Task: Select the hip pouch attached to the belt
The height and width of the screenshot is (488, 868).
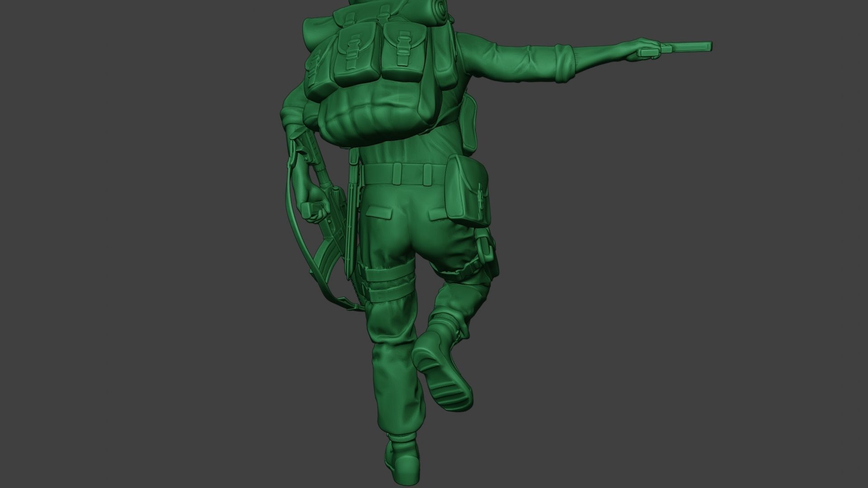Action: [468, 190]
